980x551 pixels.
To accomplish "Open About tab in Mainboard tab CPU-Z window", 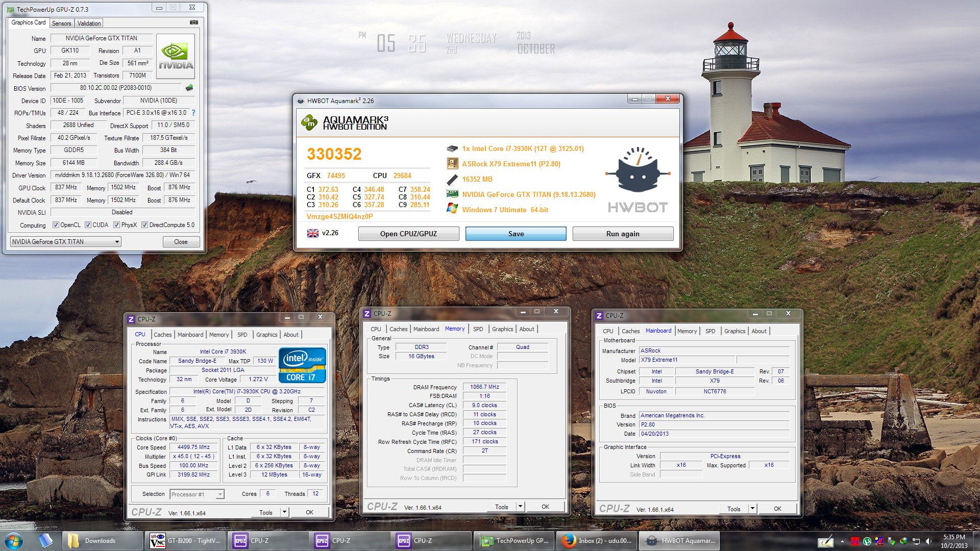I will coord(758,331).
